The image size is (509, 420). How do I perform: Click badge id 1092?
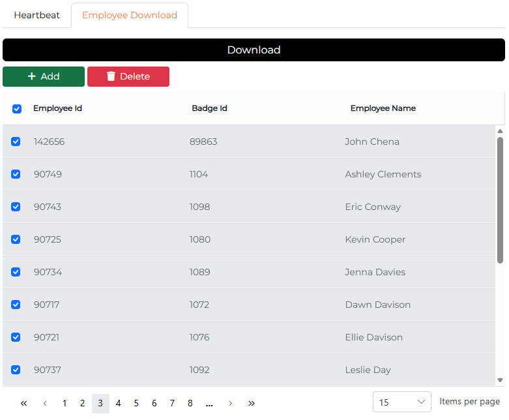point(199,370)
